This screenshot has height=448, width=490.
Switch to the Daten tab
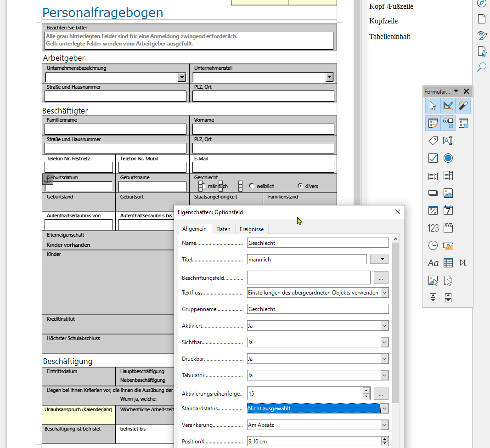pyautogui.click(x=224, y=229)
